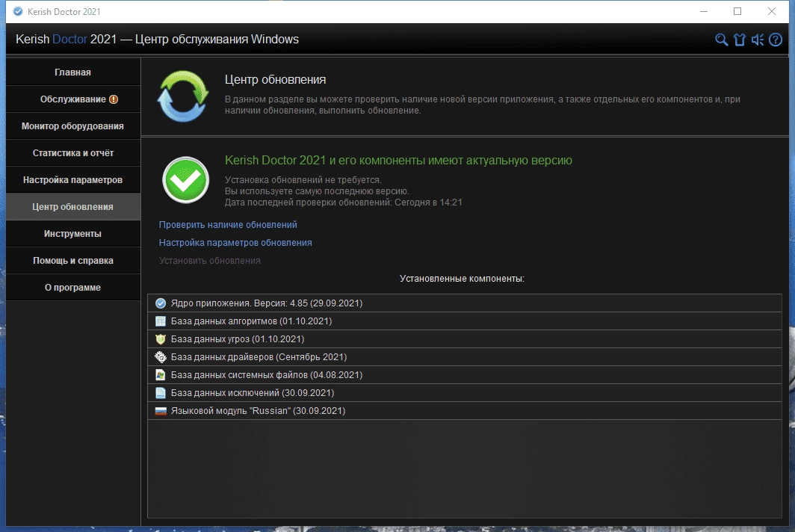Open Настройка параметров обновления link

(x=235, y=242)
